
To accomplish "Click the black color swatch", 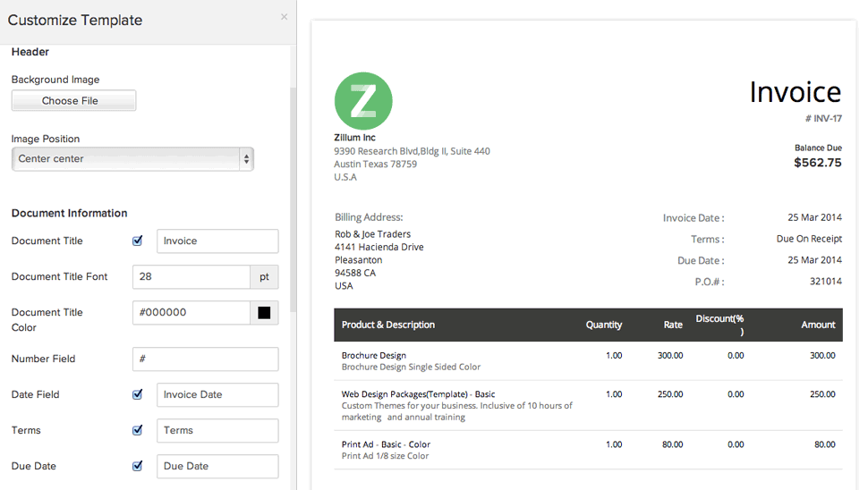I will point(264,313).
